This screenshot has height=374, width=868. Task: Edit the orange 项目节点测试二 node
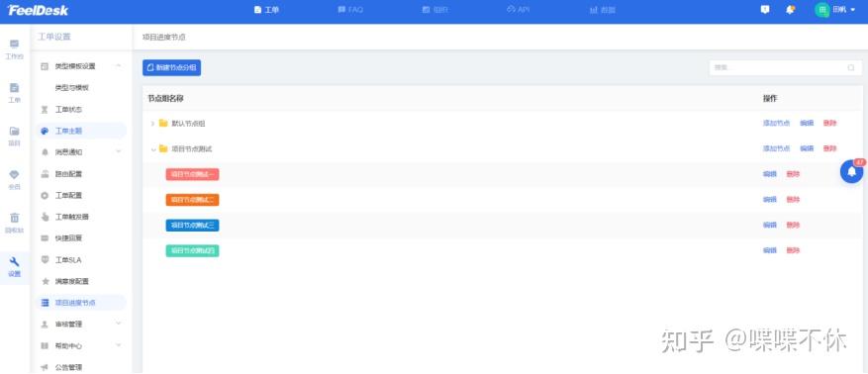click(x=769, y=200)
